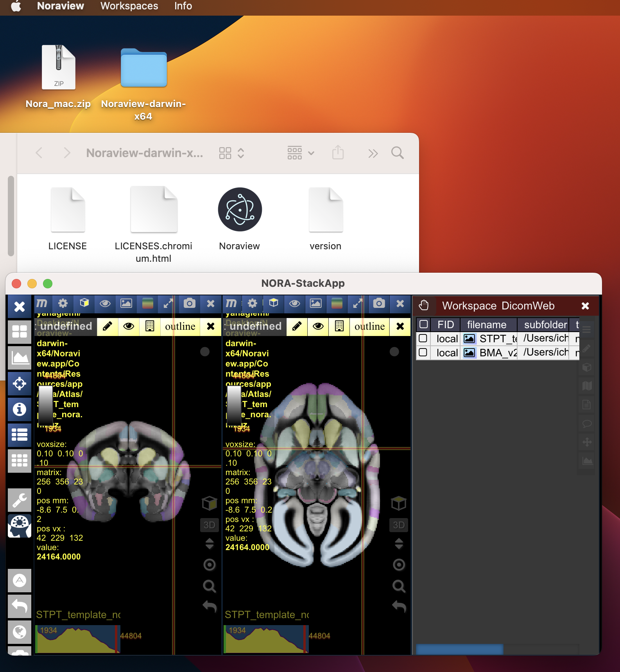Screen dimensions: 620x672
Task: Click the hand icon in Workspace panel header
Action: [x=424, y=306]
